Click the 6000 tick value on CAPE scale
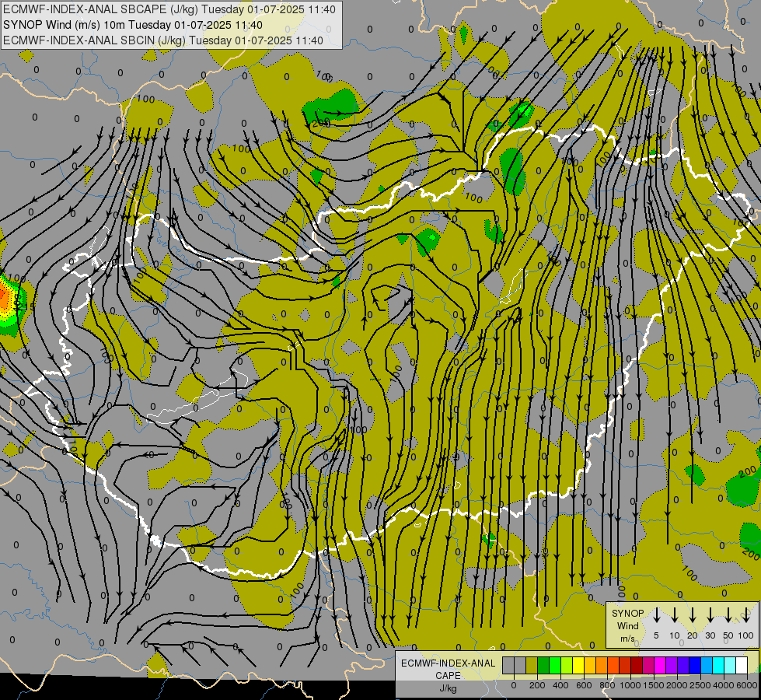Viewport: 761px width, 700px height. [x=747, y=685]
